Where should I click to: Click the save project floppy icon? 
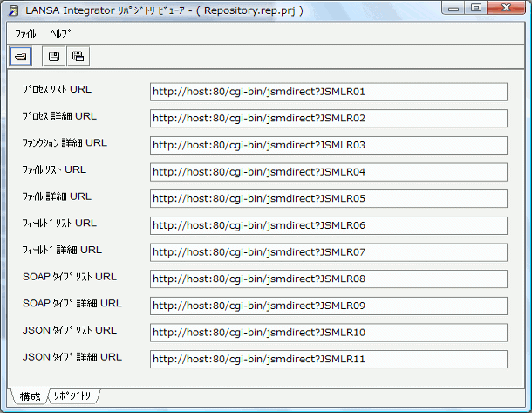[x=53, y=57]
